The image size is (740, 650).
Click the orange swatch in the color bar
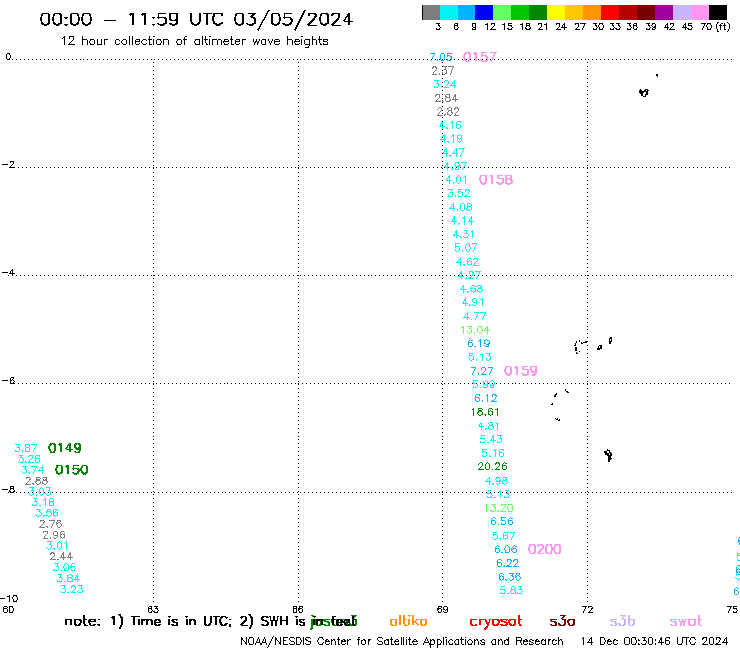click(592, 12)
